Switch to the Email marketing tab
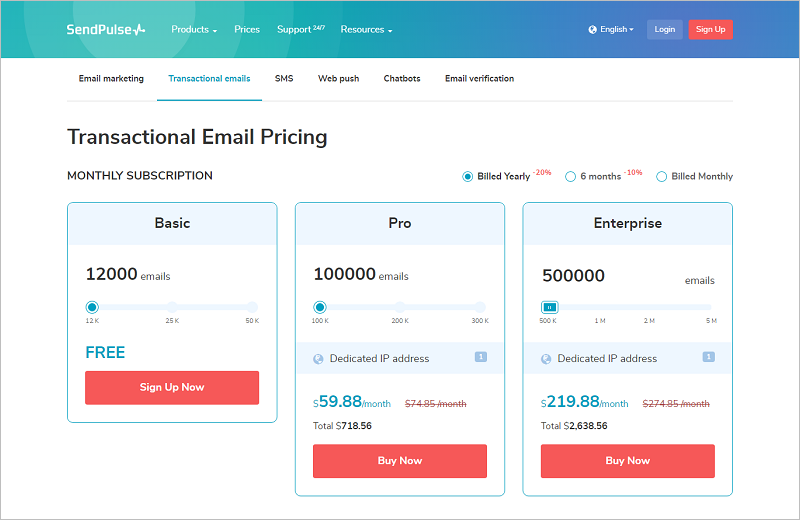The width and height of the screenshot is (800, 520). coord(111,79)
